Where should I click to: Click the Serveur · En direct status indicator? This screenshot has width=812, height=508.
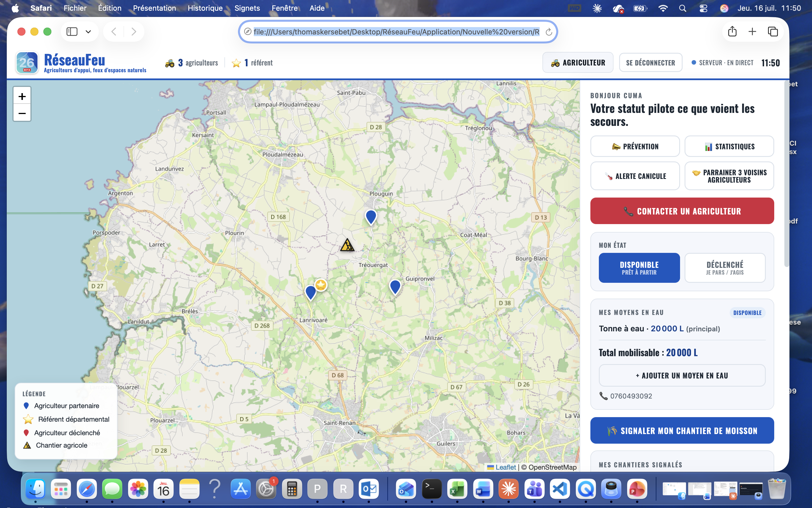click(x=722, y=62)
